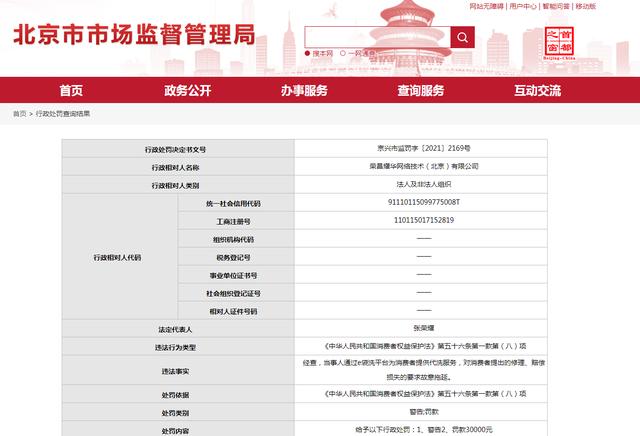This screenshot has height=436, width=640.
Task: Open the 移动版 link
Action: (585, 6)
